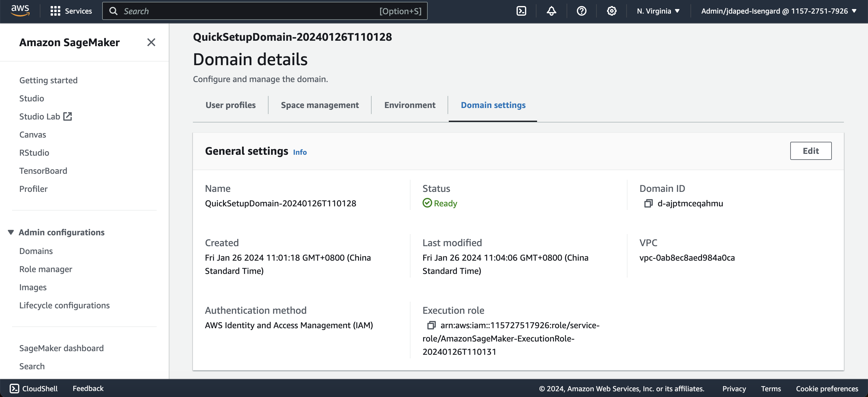Switch to the User profiles tab
Viewport: 868px width, 397px height.
[231, 105]
